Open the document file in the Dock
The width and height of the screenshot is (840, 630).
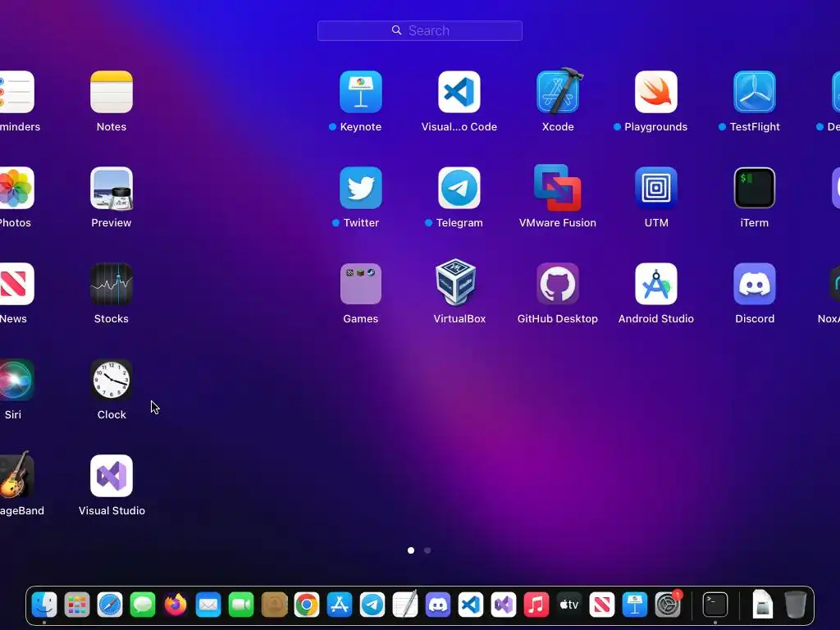[762, 604]
